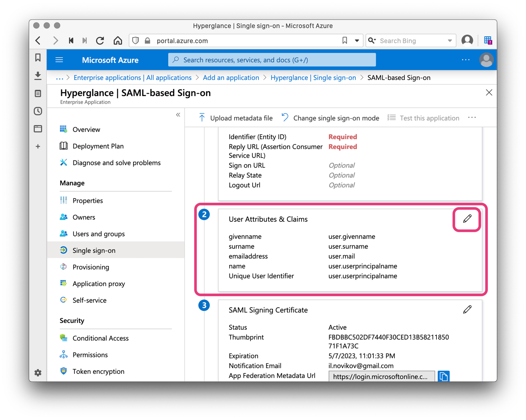Viewport: 526px width, 420px height.
Task: Click the Azure portal hamburger menu
Action: [59, 60]
